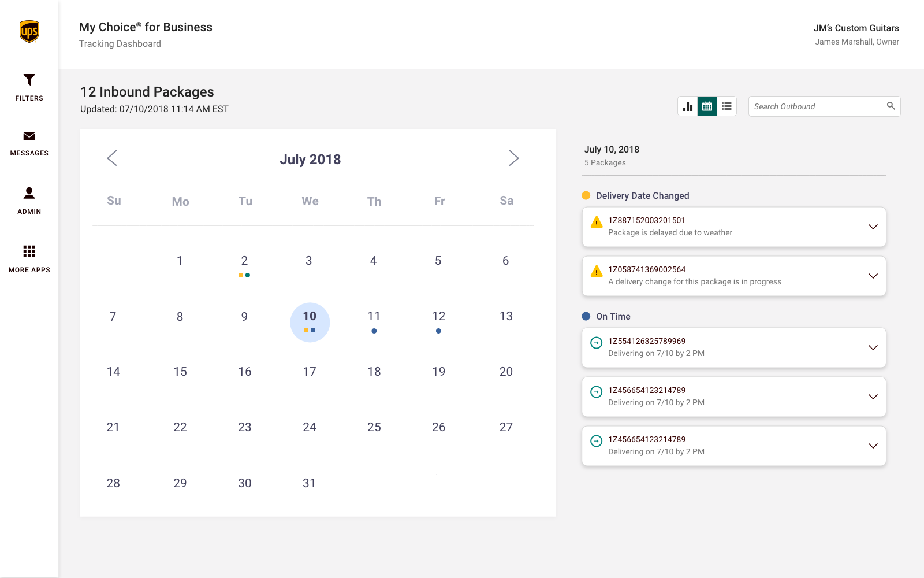Click Tracking Dashboard subtitle

(120, 44)
